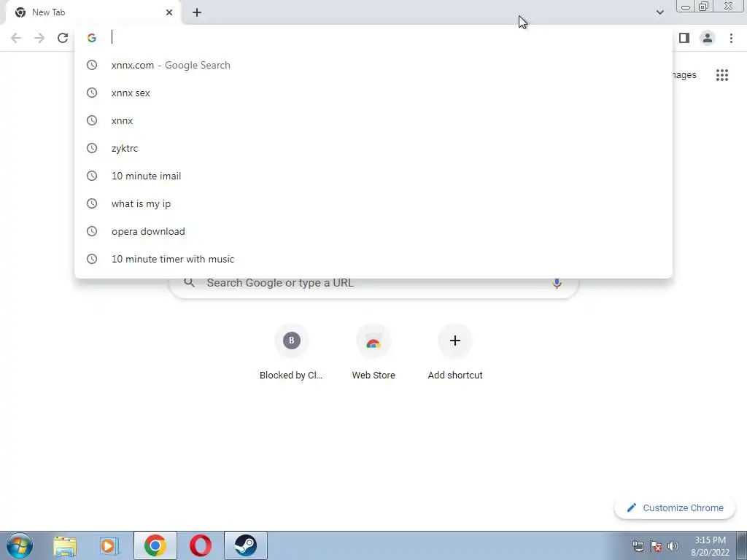Screen dimensions: 747x560
Task: Click clock icon beside '10 minute imail'
Action: click(x=92, y=176)
